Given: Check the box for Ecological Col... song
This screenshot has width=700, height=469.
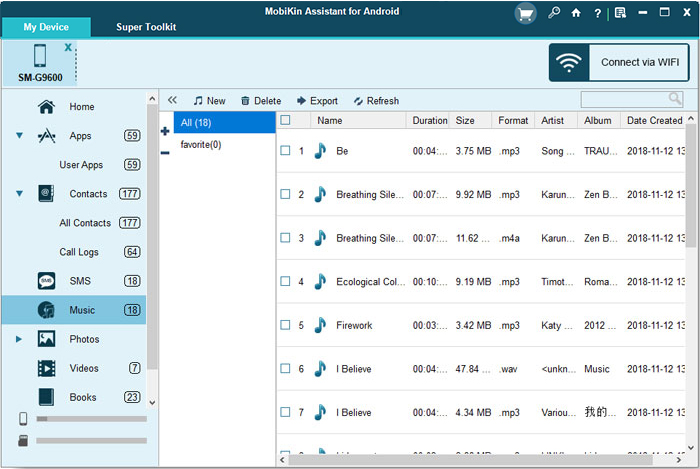Looking at the screenshot, I should (x=285, y=281).
